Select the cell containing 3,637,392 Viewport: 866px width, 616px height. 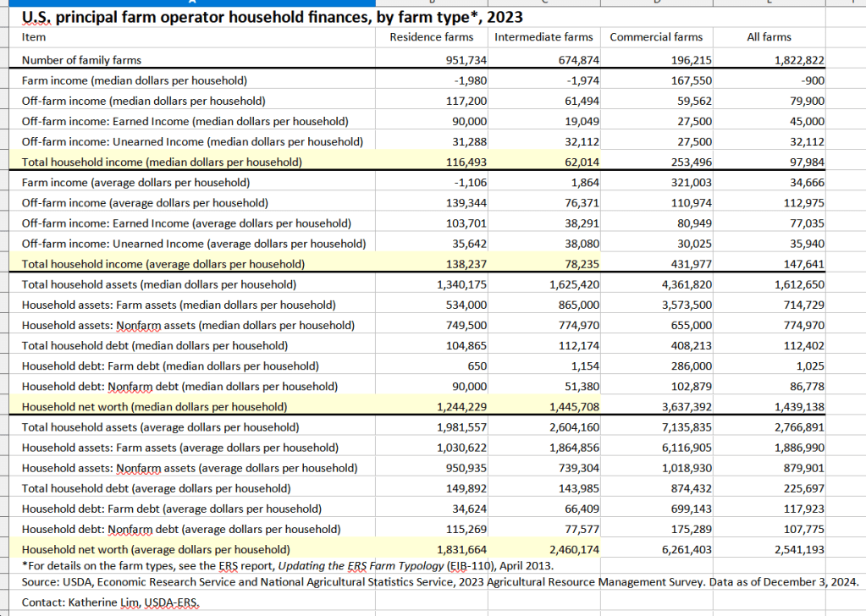coord(656,406)
